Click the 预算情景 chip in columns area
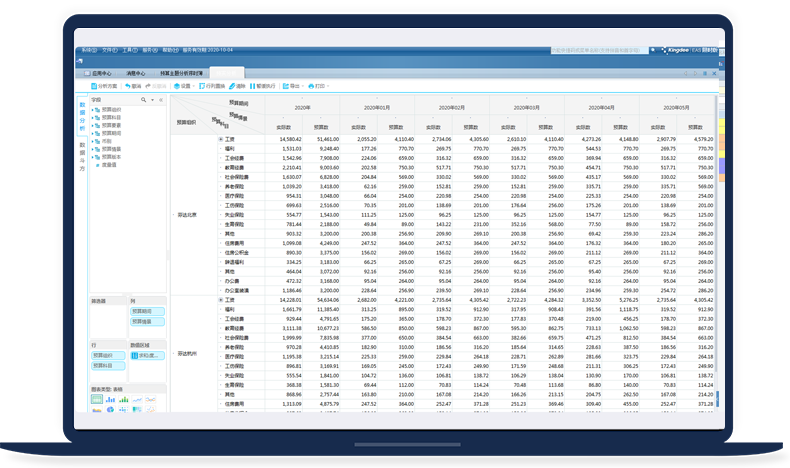 point(147,321)
